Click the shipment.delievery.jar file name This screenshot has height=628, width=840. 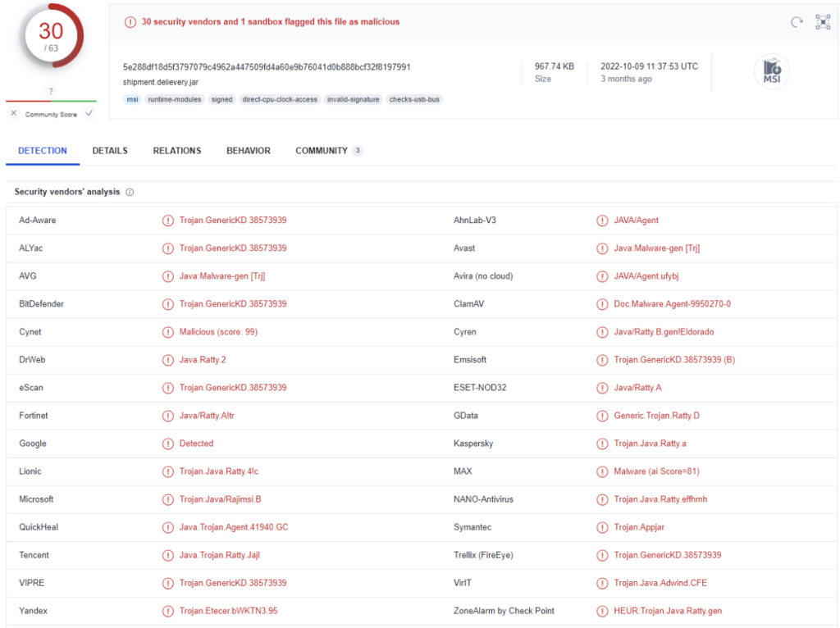click(160, 83)
